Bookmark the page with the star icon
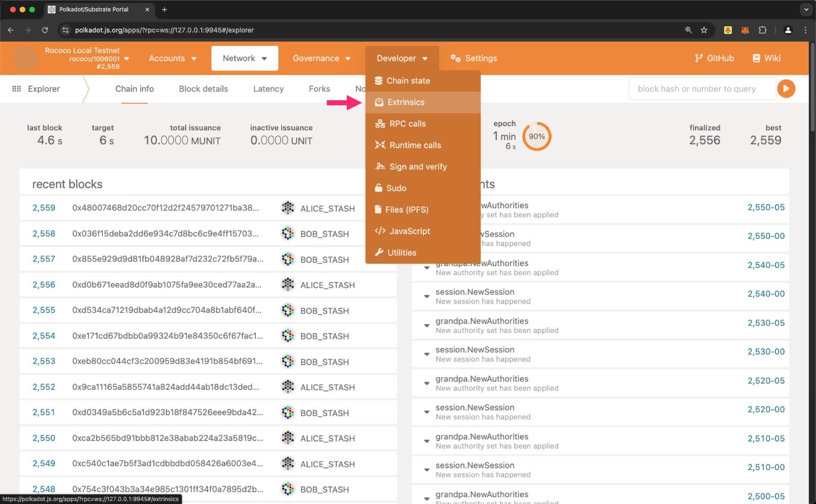Image resolution: width=816 pixels, height=504 pixels. 704,30
